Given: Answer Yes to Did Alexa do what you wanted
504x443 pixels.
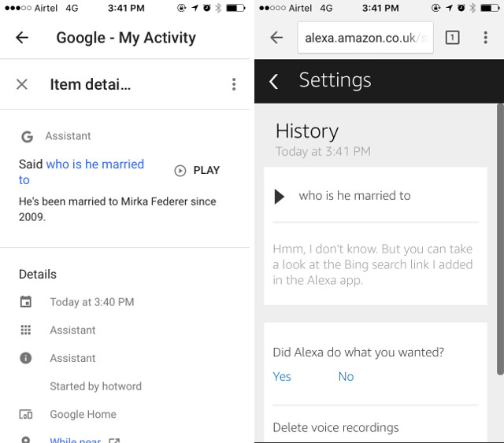Looking at the screenshot, I should (x=282, y=376).
